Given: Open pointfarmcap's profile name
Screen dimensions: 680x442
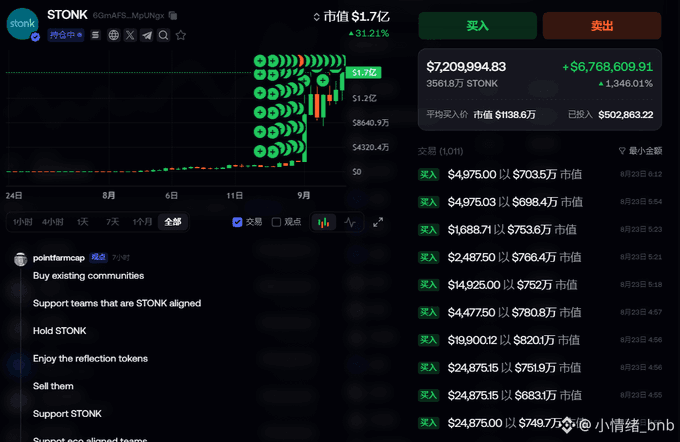Looking at the screenshot, I should pyautogui.click(x=59, y=258).
